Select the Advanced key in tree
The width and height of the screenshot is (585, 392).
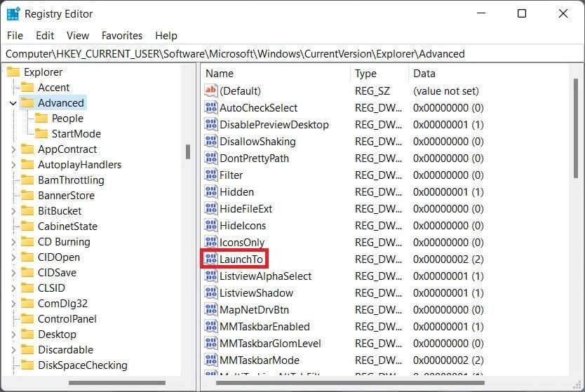click(61, 103)
